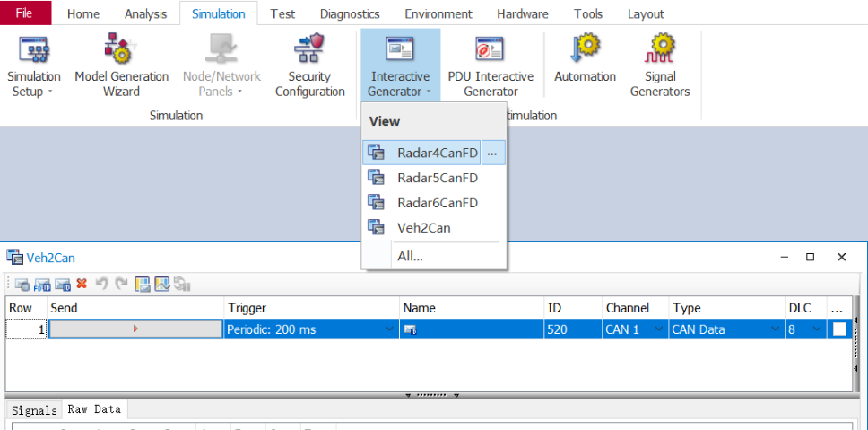Switch to the Signals tab
Viewport: 868px width, 430px height.
(35, 409)
